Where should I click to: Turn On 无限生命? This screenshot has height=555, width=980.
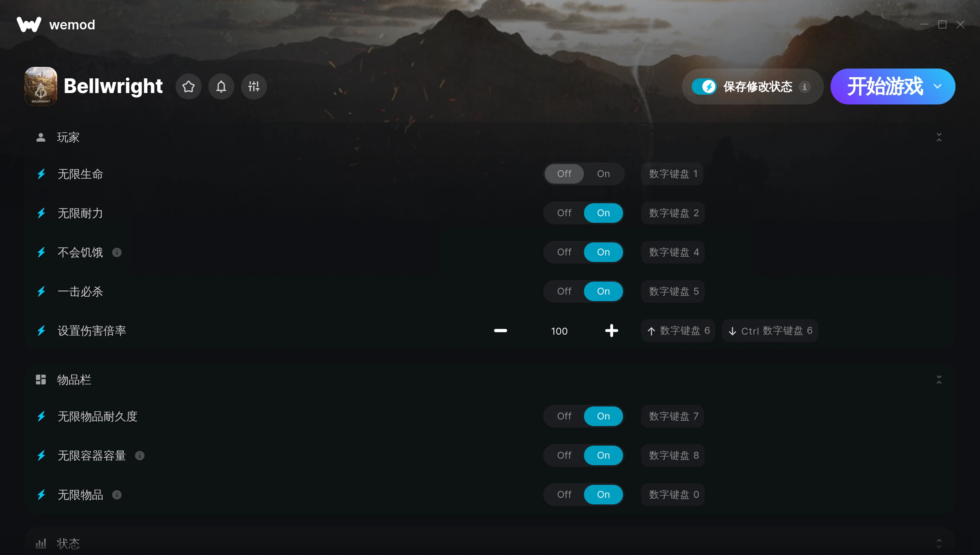point(604,174)
